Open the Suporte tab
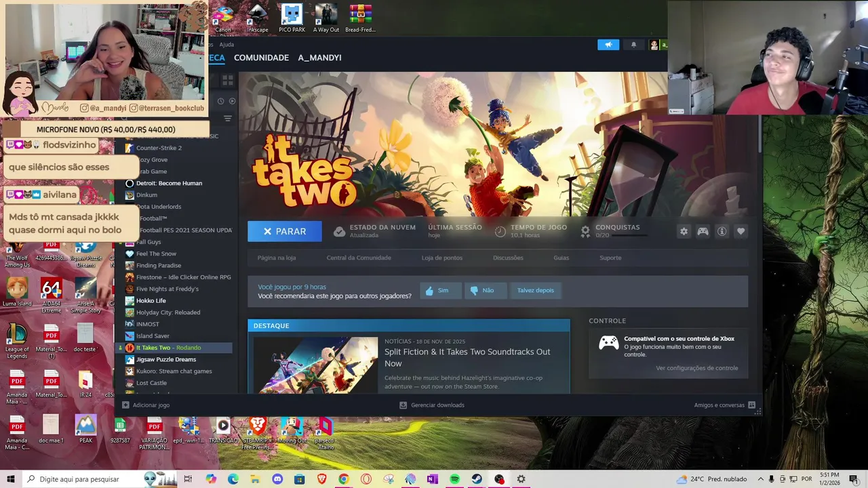The width and height of the screenshot is (868, 488). 610,258
